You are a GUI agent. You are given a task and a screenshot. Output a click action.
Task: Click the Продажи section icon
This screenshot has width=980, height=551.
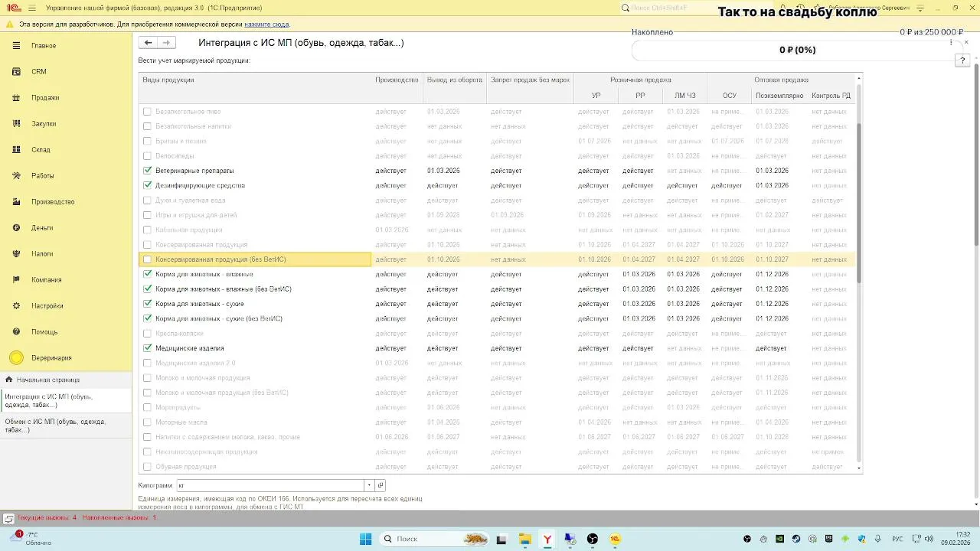[x=16, y=98]
